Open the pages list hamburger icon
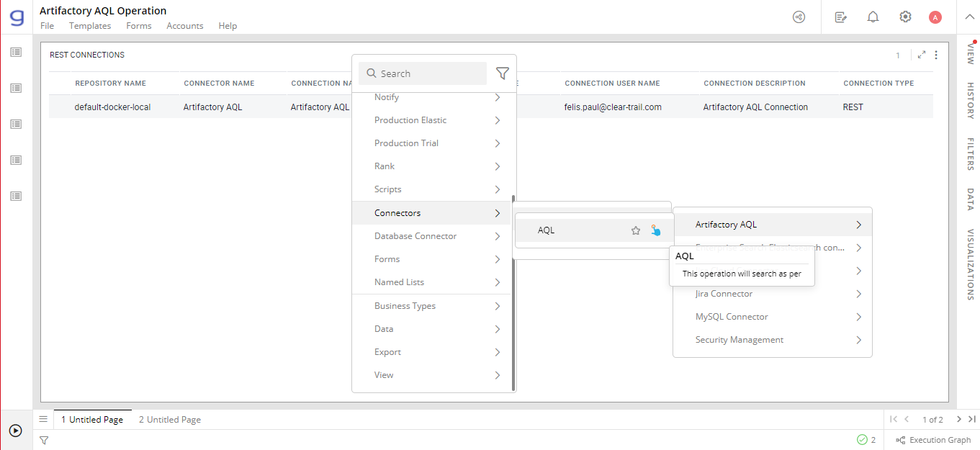 click(x=43, y=419)
